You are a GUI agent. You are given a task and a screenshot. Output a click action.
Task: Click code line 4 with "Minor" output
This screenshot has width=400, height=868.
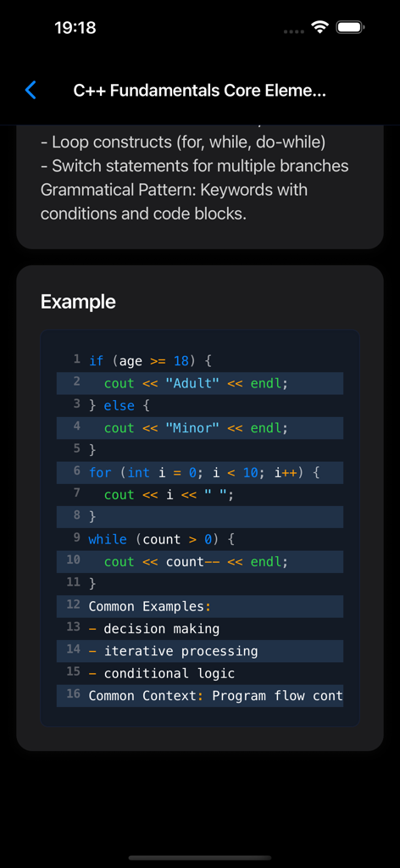(200, 428)
